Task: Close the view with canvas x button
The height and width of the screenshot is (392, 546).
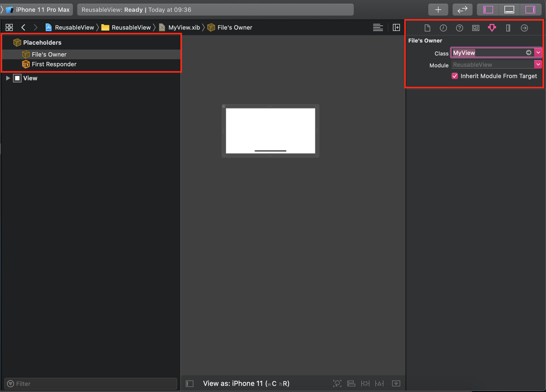Action: 224,106
